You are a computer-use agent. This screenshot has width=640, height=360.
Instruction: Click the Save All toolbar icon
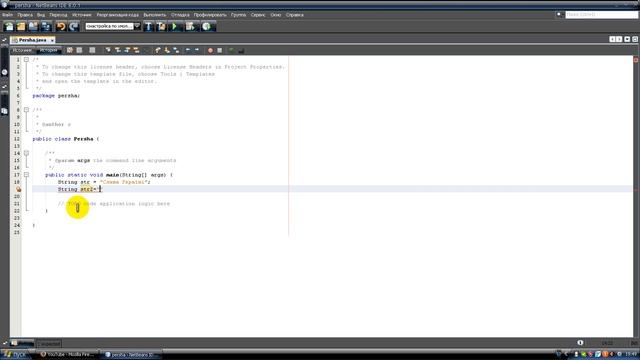pyautogui.click(x=46, y=27)
